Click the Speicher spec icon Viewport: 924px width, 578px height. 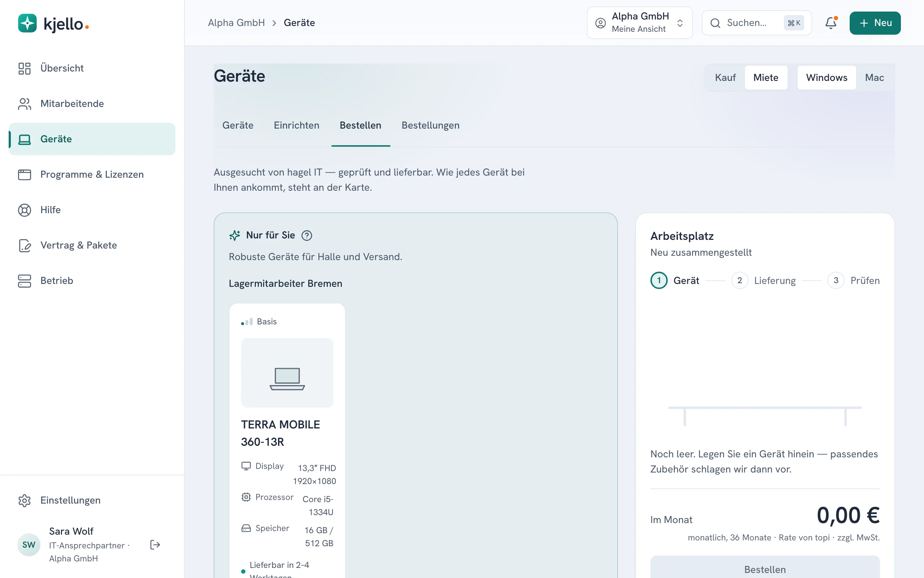click(246, 528)
